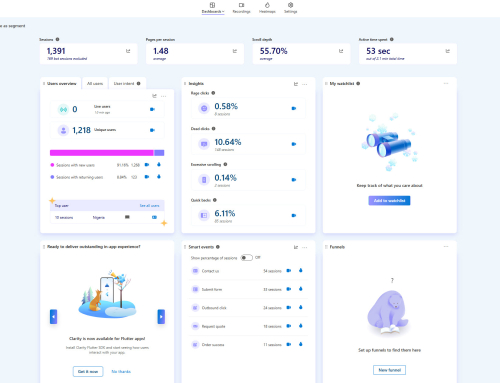View recordings for Submit form event
500x383 pixels.
289,289
